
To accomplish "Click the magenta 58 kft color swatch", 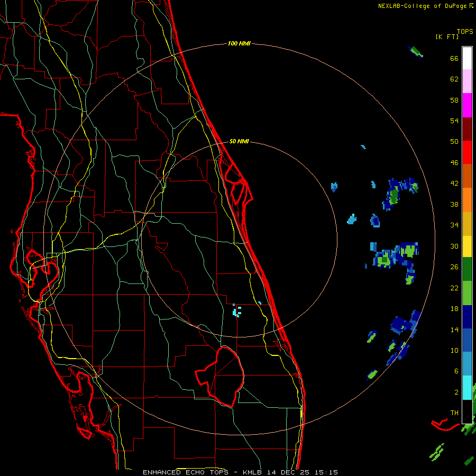I will pyautogui.click(x=467, y=105).
